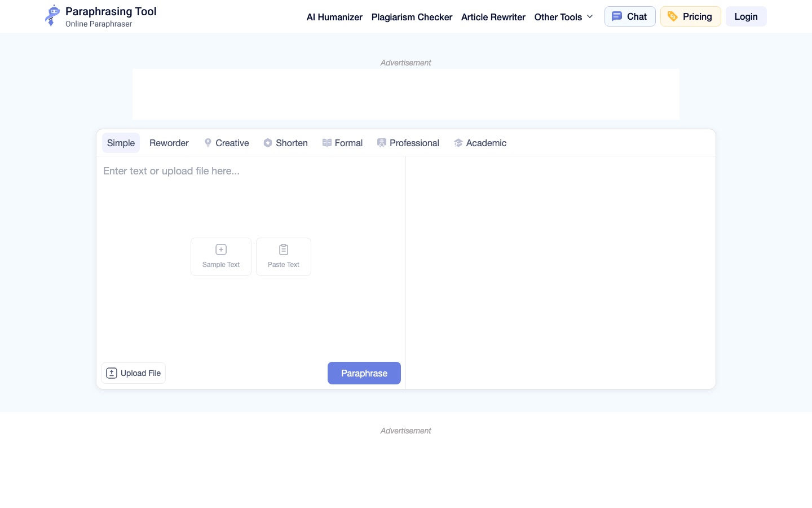This screenshot has width=812, height=508.
Task: Click the Paraphrasing Tool robot logo
Action: [52, 16]
